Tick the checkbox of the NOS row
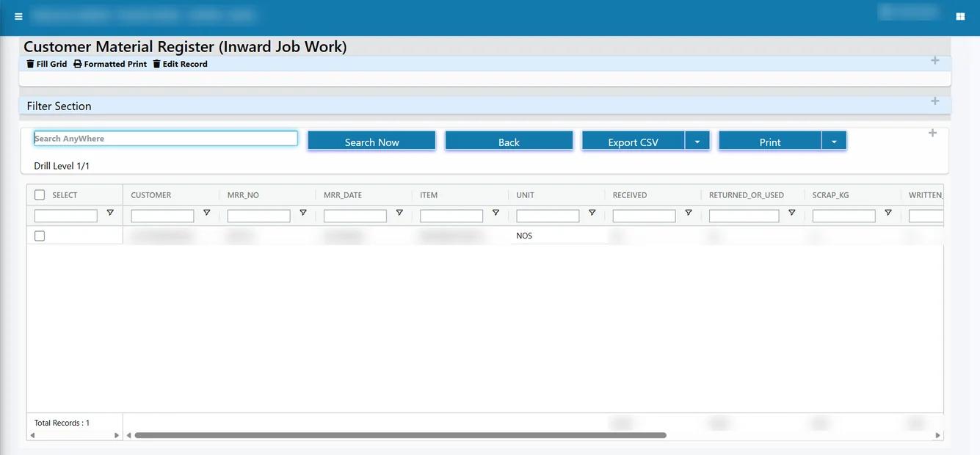 pos(40,236)
